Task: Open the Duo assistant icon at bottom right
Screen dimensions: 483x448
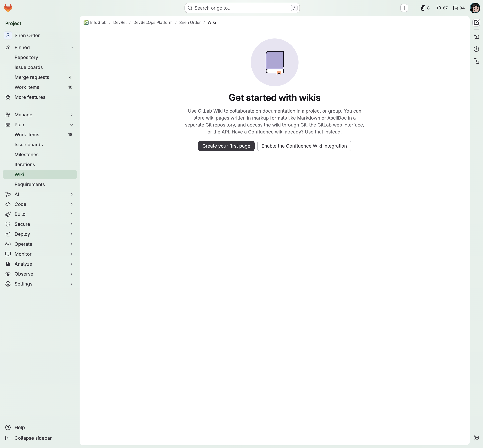Action: [476, 438]
